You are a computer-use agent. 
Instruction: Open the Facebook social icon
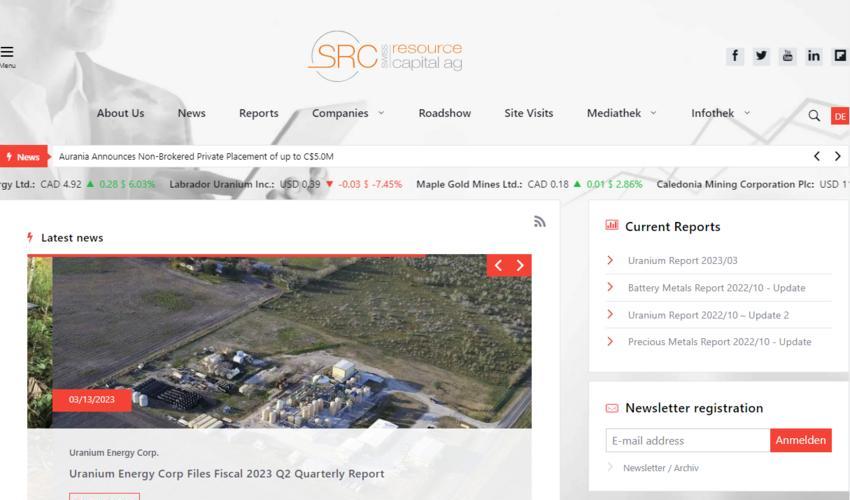[x=735, y=56]
